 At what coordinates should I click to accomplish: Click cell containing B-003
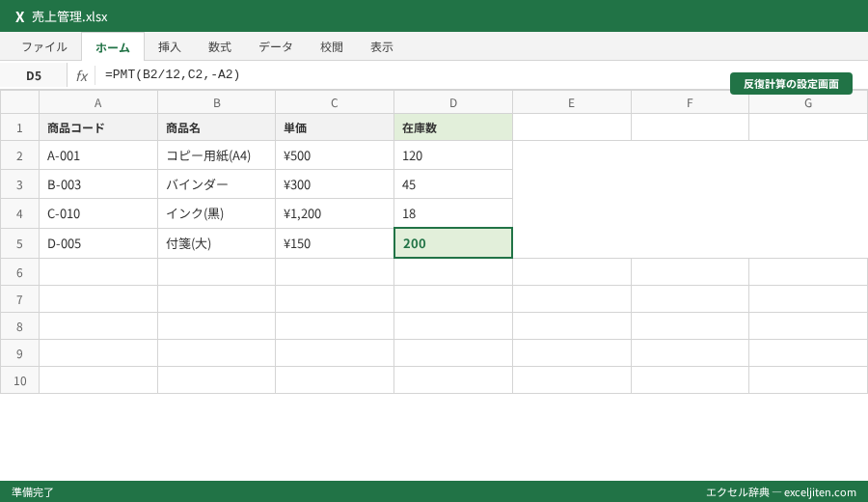click(98, 184)
